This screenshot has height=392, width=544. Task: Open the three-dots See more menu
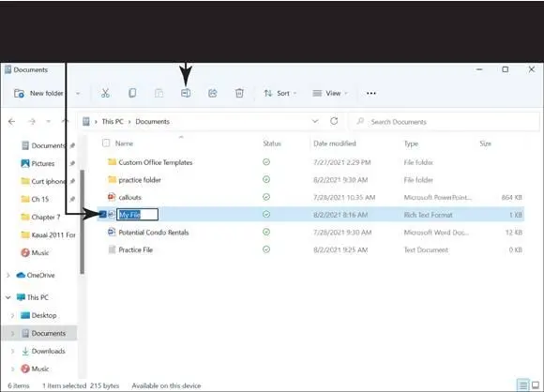pyautogui.click(x=371, y=93)
